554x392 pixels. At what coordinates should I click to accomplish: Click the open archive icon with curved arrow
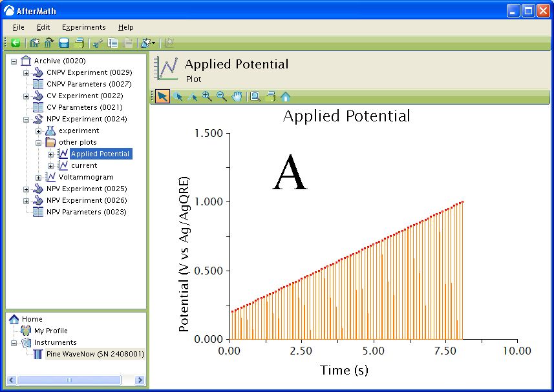(x=48, y=43)
